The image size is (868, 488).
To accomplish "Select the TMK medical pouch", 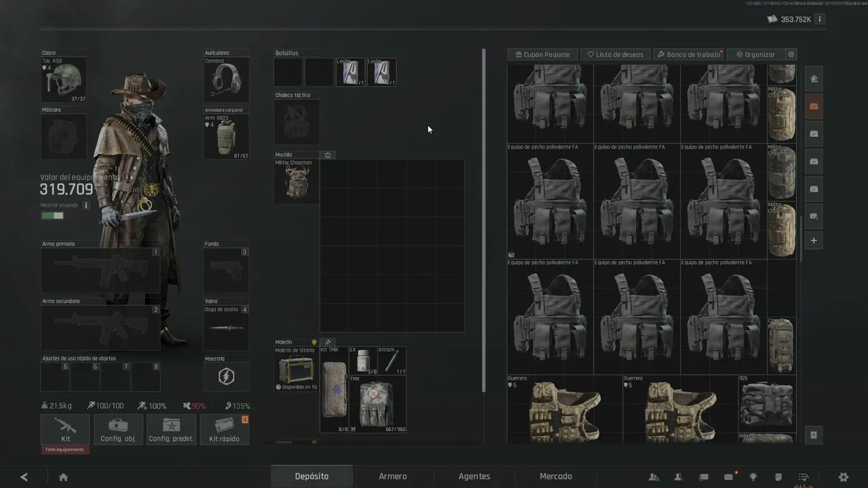I will click(377, 404).
